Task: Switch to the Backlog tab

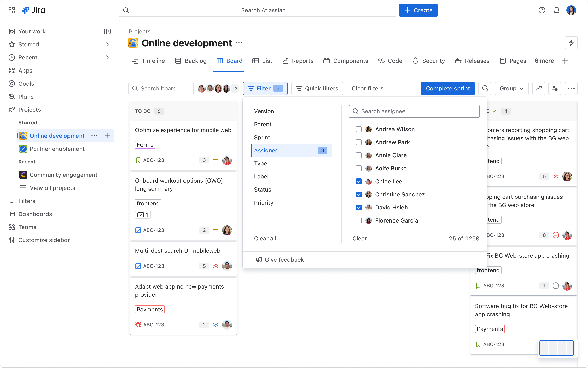Action: click(191, 61)
